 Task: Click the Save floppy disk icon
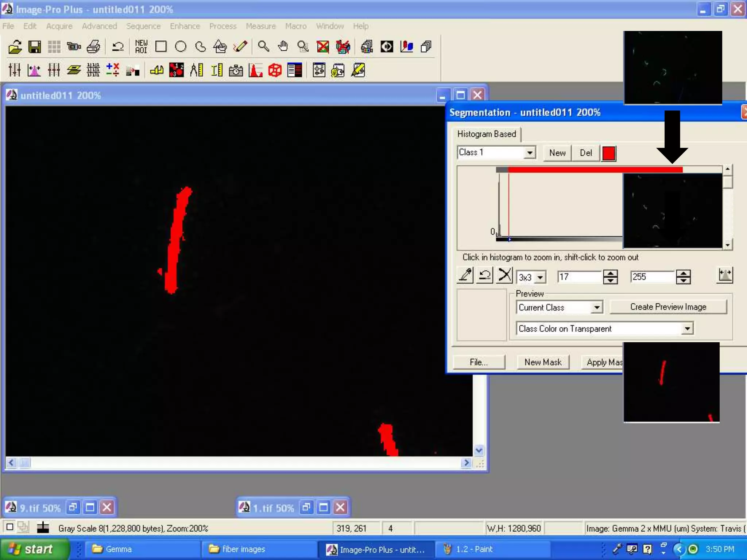pyautogui.click(x=35, y=47)
